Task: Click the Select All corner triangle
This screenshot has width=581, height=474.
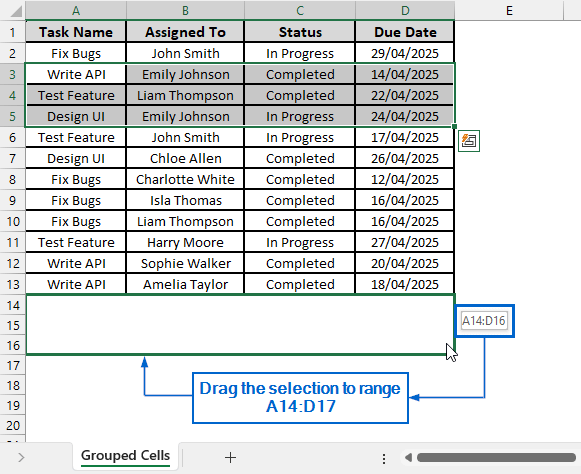Action: click(16, 11)
